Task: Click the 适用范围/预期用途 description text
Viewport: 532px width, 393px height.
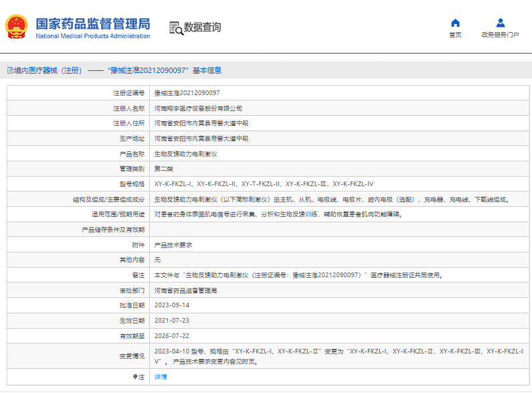Action: (x=278, y=214)
